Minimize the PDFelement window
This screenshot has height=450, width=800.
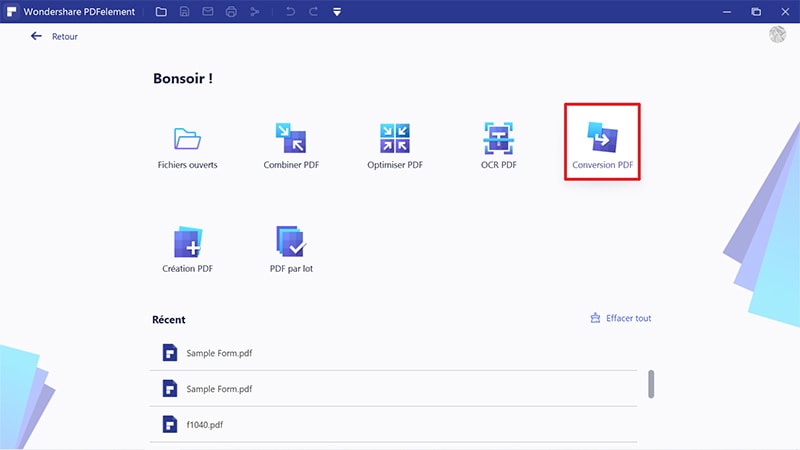coord(727,11)
